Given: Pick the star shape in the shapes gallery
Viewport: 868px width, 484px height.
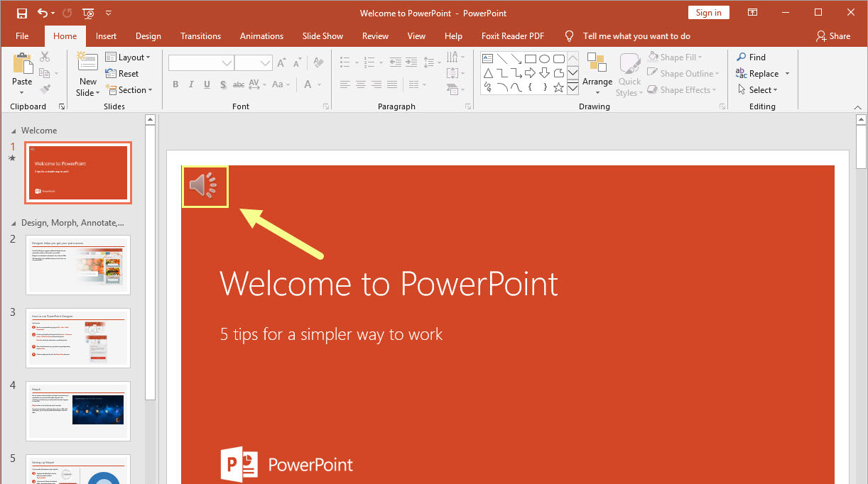Looking at the screenshot, I should coord(558,88).
